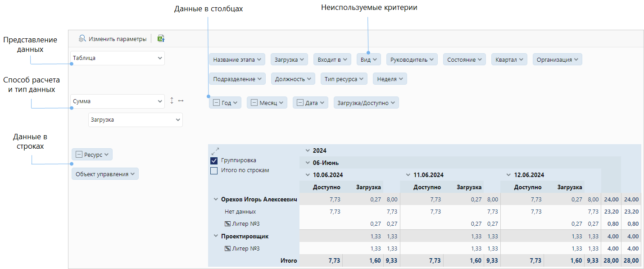Open the Название этапа criterion menu
Viewport: 644px width, 269px height.
click(x=237, y=59)
